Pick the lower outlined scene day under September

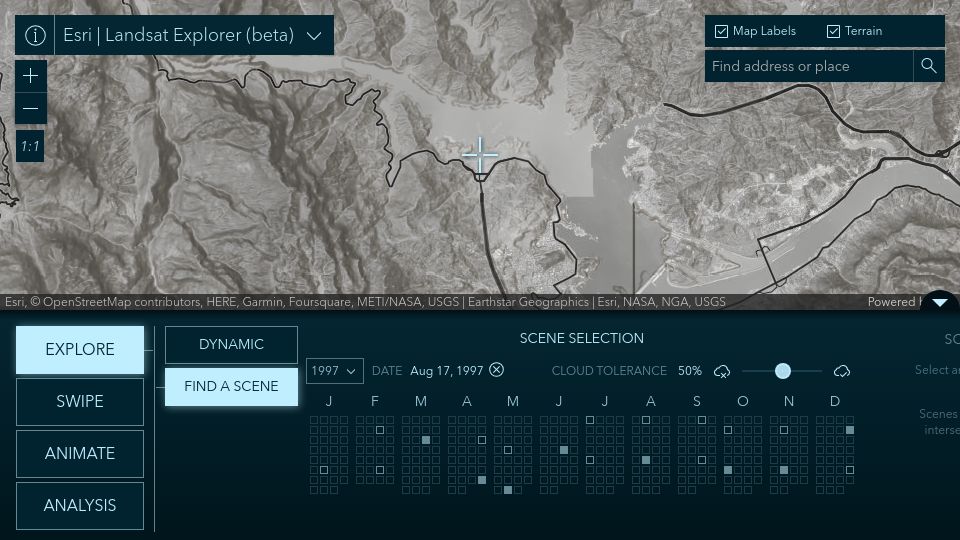(702, 460)
